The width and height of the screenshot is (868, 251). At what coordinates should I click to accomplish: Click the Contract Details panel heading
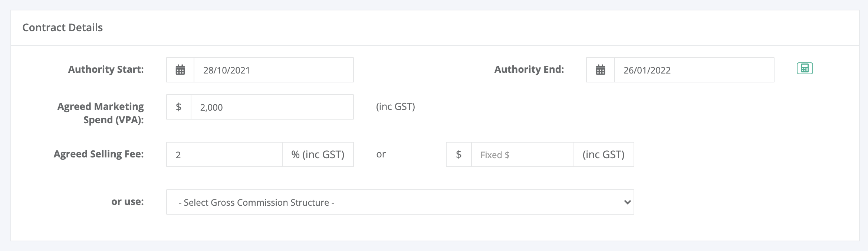63,27
